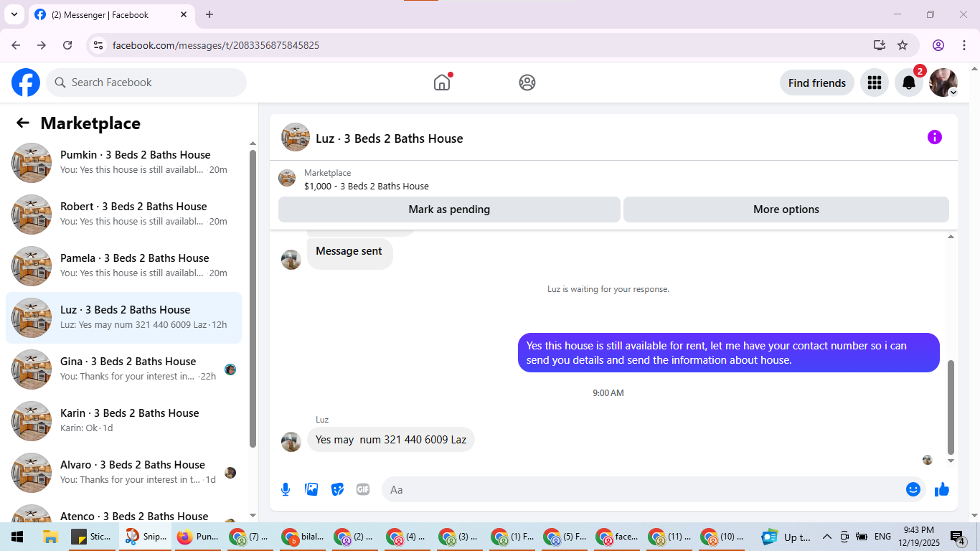The width and height of the screenshot is (980, 551).
Task: Click the site information icon in address bar
Action: pos(99,45)
